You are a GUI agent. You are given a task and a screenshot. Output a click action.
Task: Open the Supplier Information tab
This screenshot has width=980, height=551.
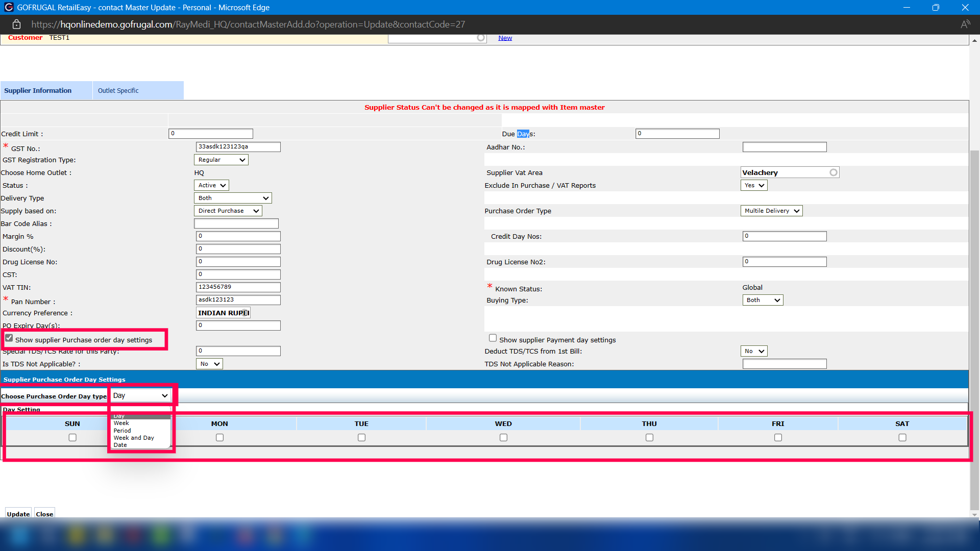[38, 91]
